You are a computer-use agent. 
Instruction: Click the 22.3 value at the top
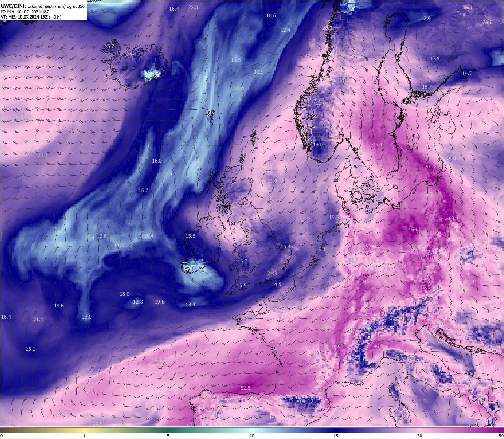pyautogui.click(x=193, y=7)
